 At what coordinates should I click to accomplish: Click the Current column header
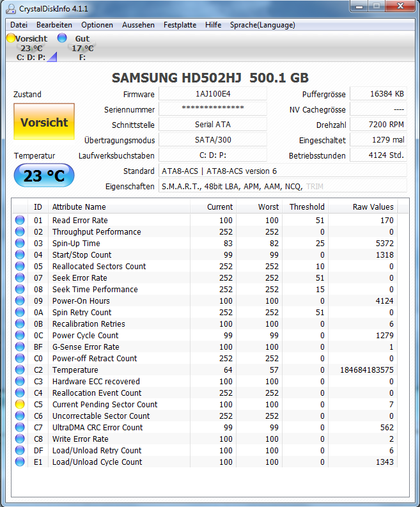[213, 207]
